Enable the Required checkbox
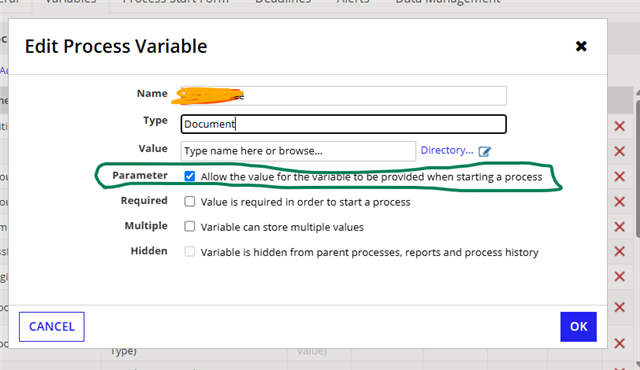The width and height of the screenshot is (640, 370). pyautogui.click(x=189, y=202)
